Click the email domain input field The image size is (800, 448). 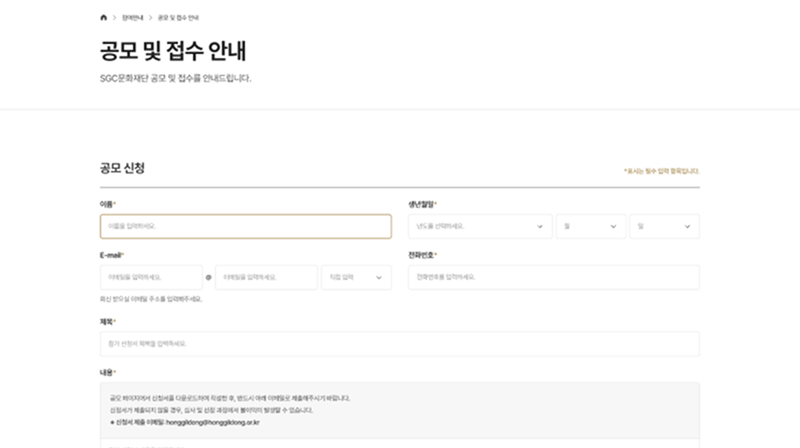click(266, 277)
